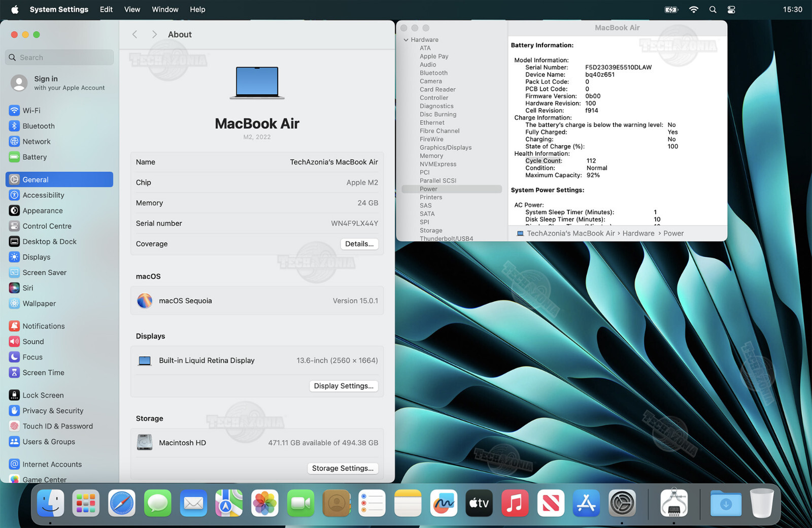Select Graphics/Displays in System Information list

click(446, 148)
